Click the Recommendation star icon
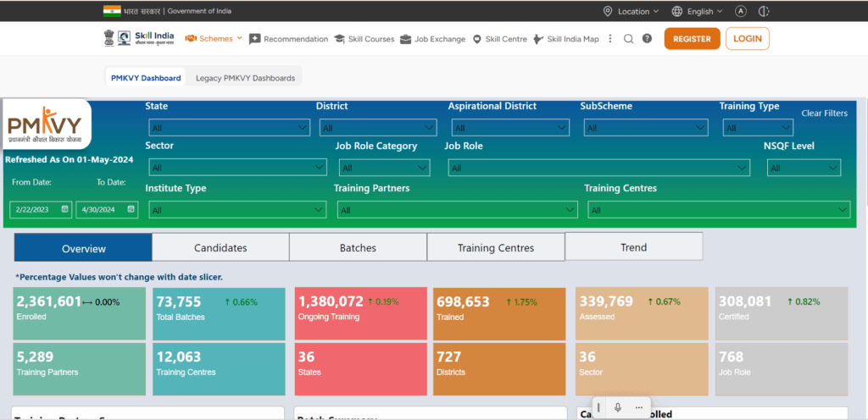868x420 pixels. pos(254,39)
